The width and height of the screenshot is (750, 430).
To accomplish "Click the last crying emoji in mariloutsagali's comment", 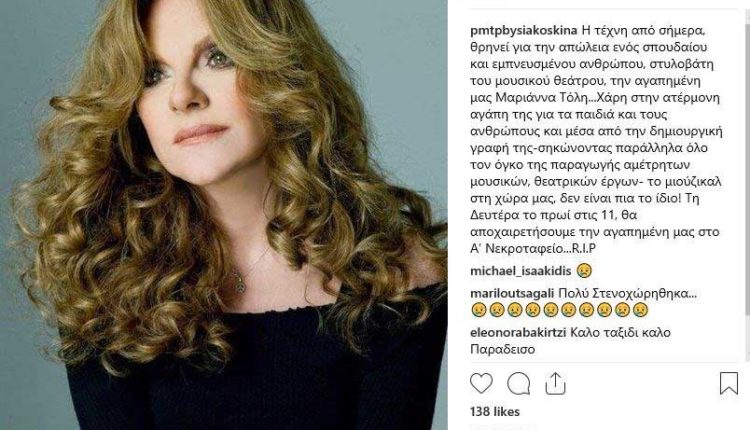I will point(640,310).
